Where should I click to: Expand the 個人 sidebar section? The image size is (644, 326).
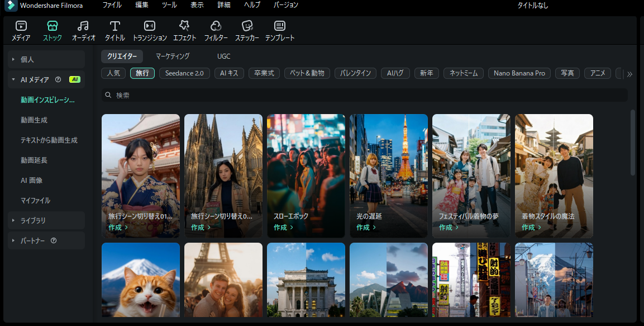27,59
